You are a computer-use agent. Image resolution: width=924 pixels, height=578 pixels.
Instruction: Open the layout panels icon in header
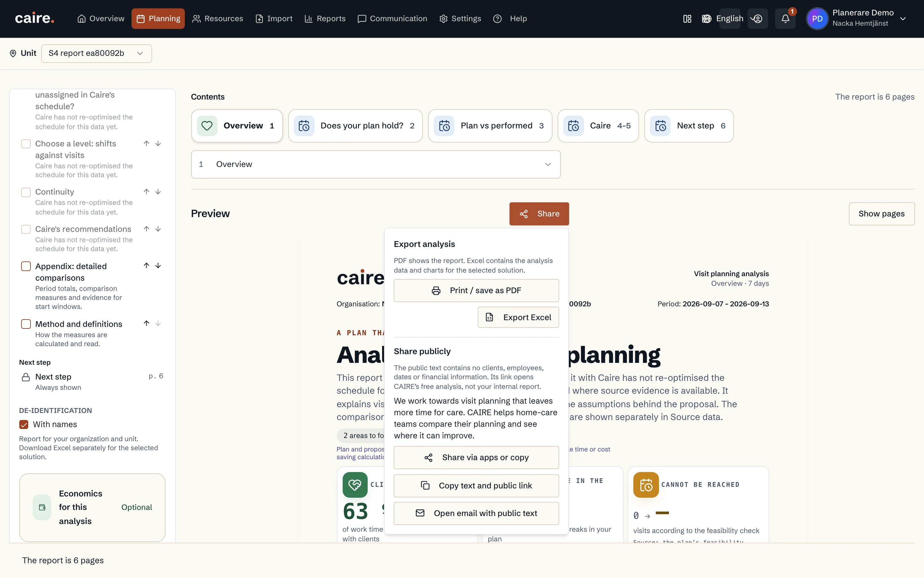(x=687, y=19)
